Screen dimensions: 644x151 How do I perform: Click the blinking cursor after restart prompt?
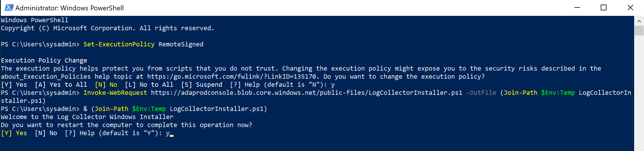click(171, 135)
